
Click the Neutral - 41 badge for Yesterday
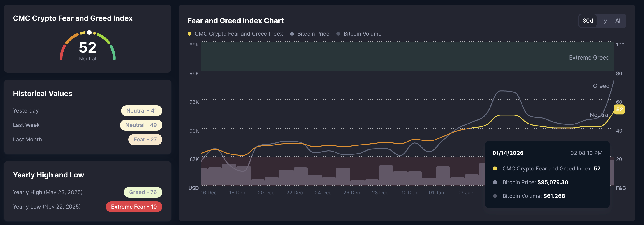pos(142,110)
